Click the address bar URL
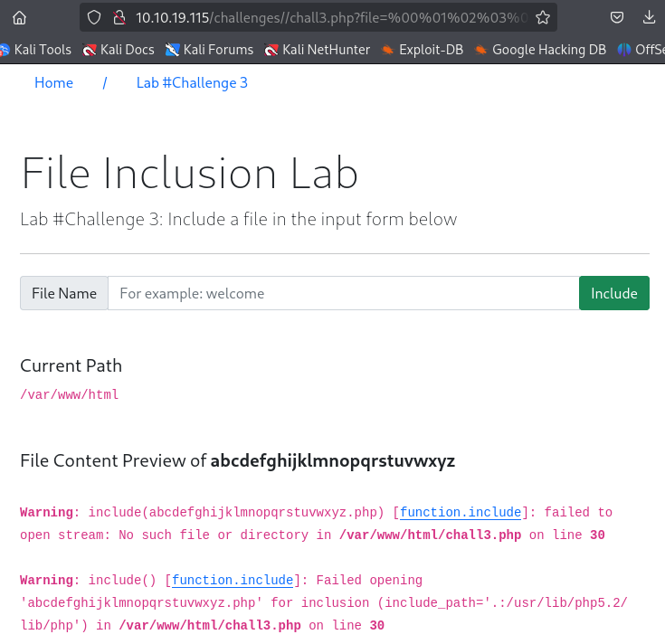 tap(332, 18)
